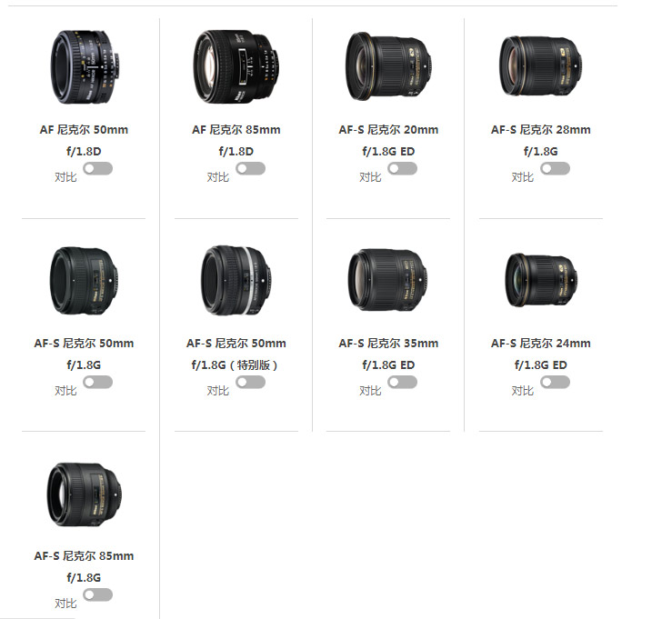Click the AF-S 尼克尔 24mm f/1.8G ED title
The width and height of the screenshot is (672, 619).
pyautogui.click(x=541, y=354)
